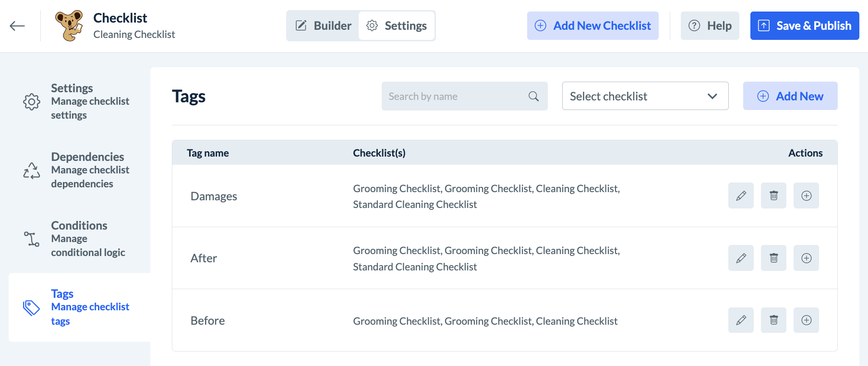Switch to the Settings tab

(x=397, y=26)
